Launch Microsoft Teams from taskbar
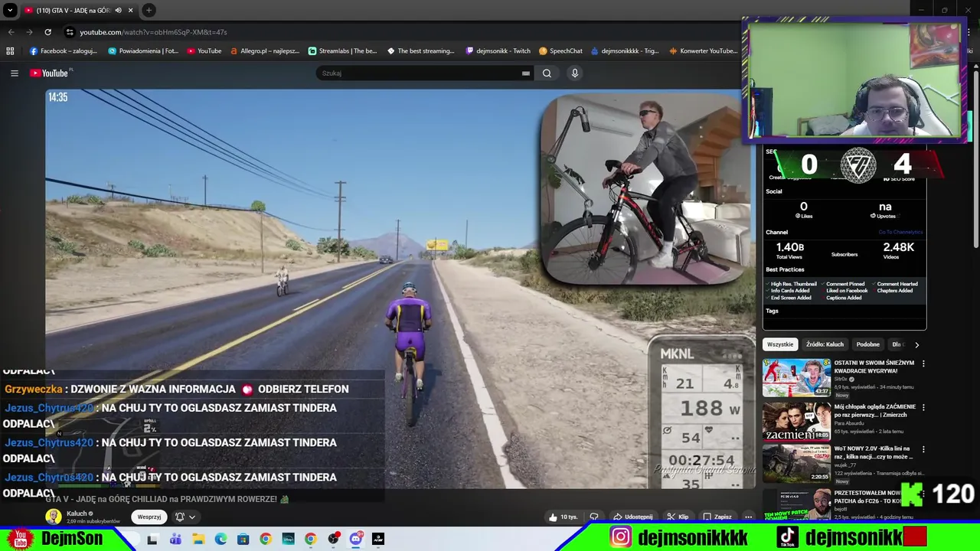The width and height of the screenshot is (980, 551). click(175, 540)
